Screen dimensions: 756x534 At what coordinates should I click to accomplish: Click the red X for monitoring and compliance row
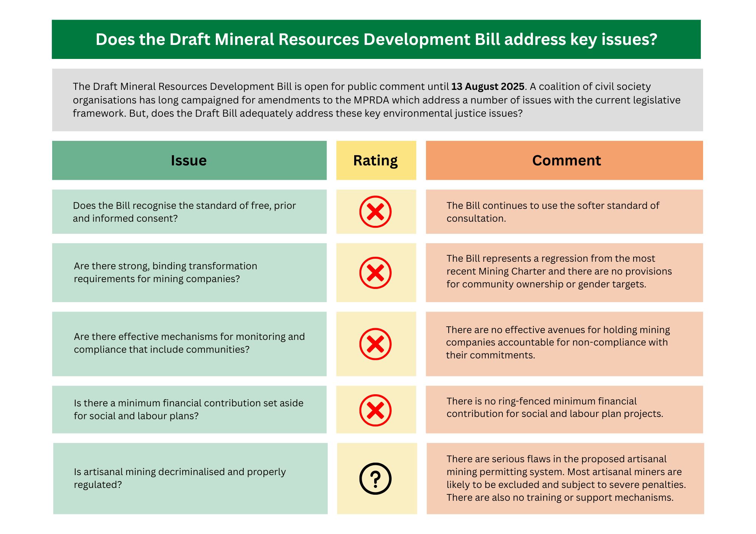[375, 344]
